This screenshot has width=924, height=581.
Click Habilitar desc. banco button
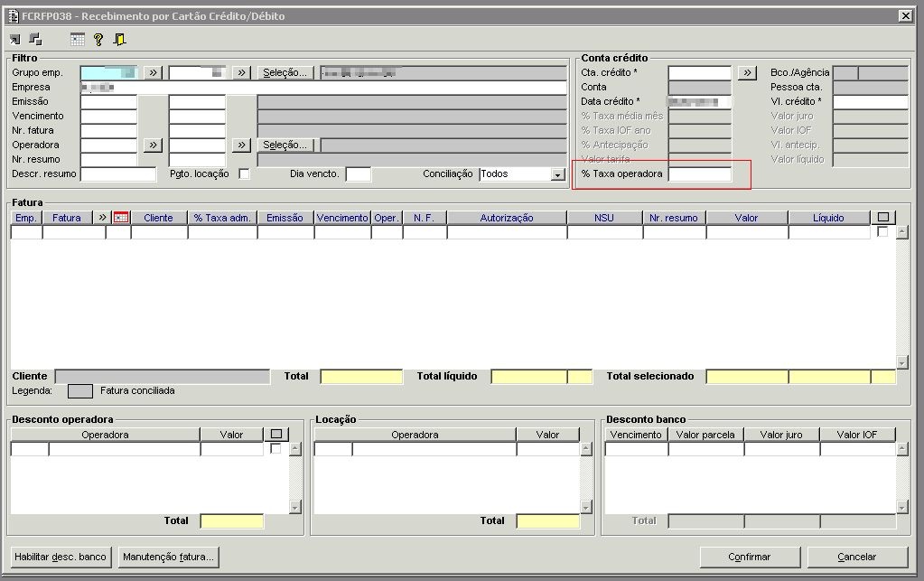61,557
